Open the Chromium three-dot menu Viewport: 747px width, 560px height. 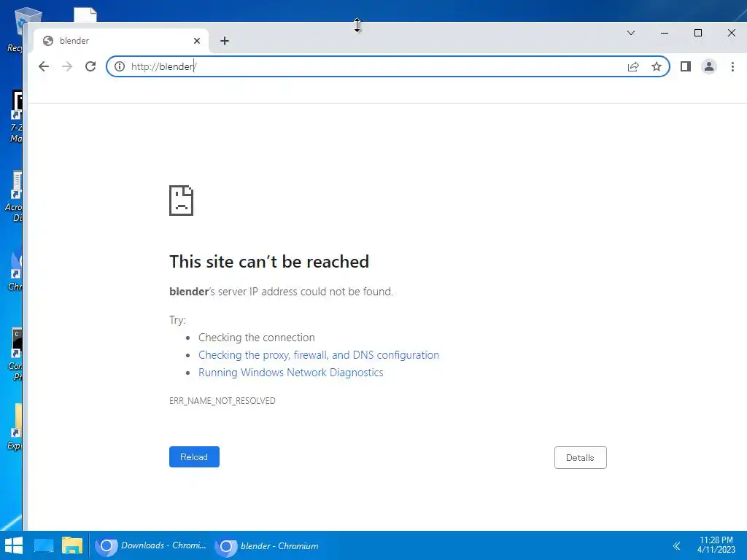(732, 66)
